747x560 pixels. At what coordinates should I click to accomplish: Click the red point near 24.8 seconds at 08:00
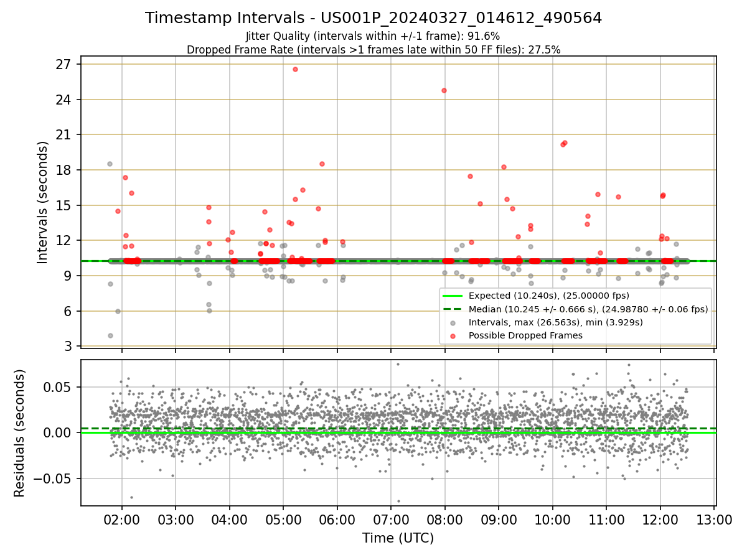[444, 90]
